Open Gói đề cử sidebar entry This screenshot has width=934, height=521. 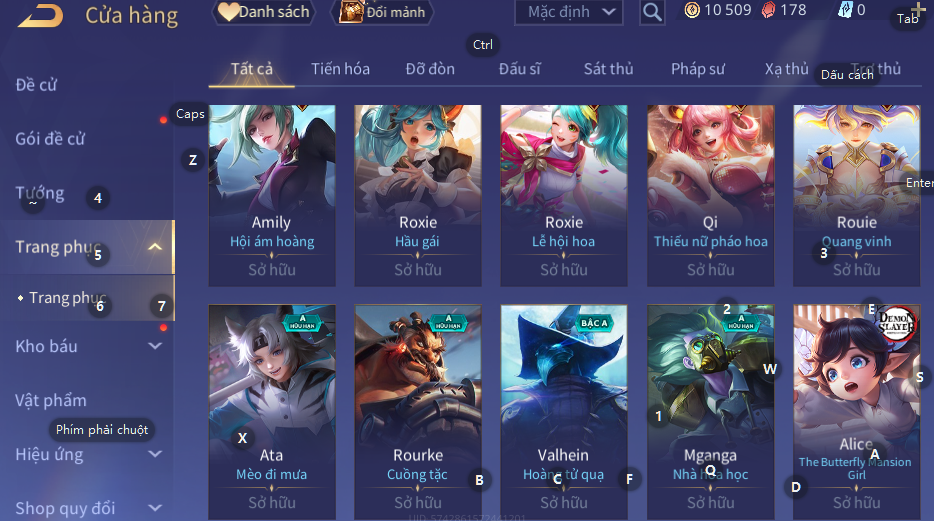click(50, 139)
